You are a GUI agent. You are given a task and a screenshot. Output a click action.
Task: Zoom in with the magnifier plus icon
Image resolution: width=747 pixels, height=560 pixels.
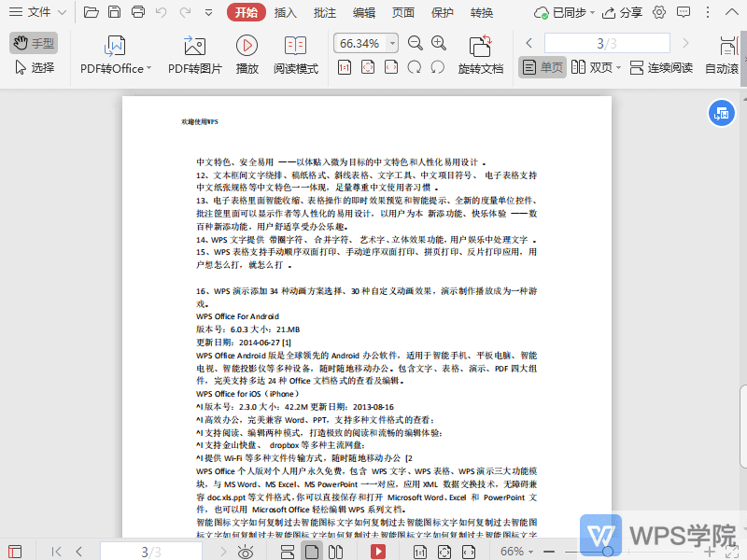[x=439, y=42]
